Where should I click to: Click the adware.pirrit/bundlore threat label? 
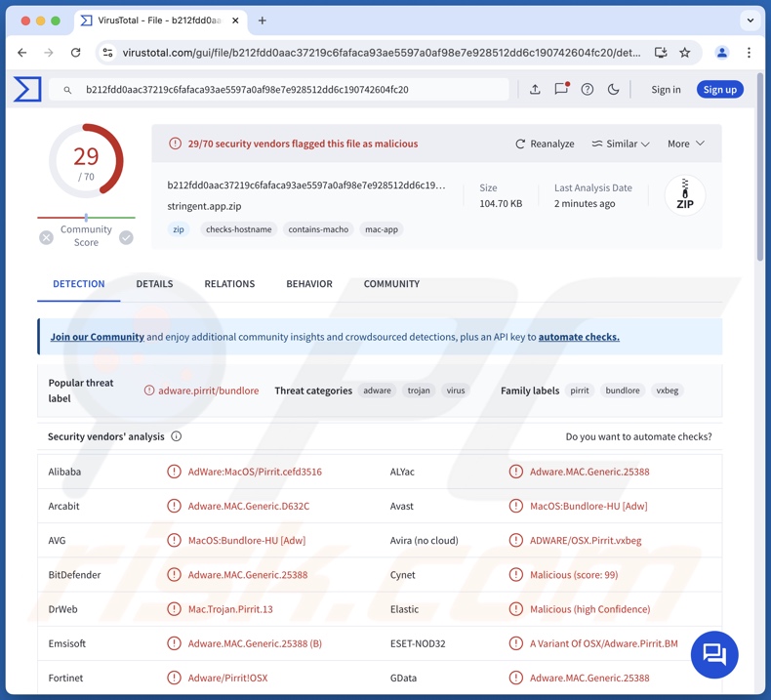tap(209, 391)
